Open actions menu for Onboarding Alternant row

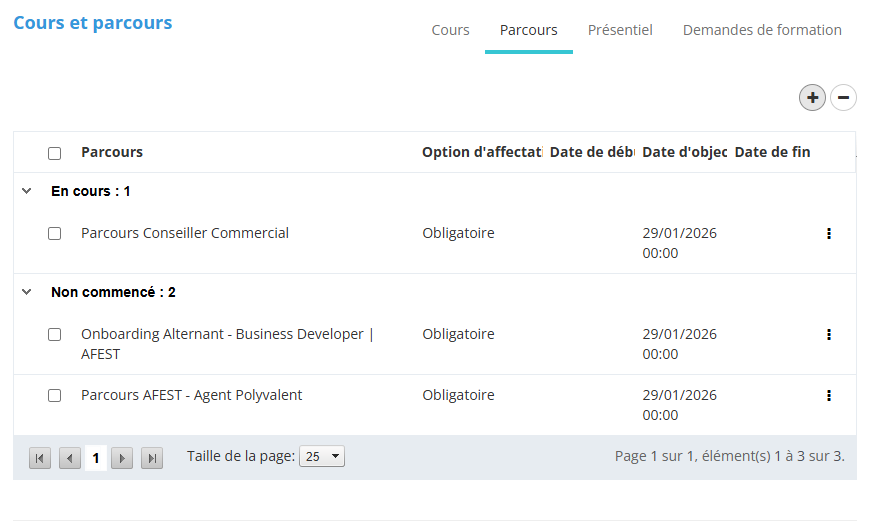[x=828, y=335]
